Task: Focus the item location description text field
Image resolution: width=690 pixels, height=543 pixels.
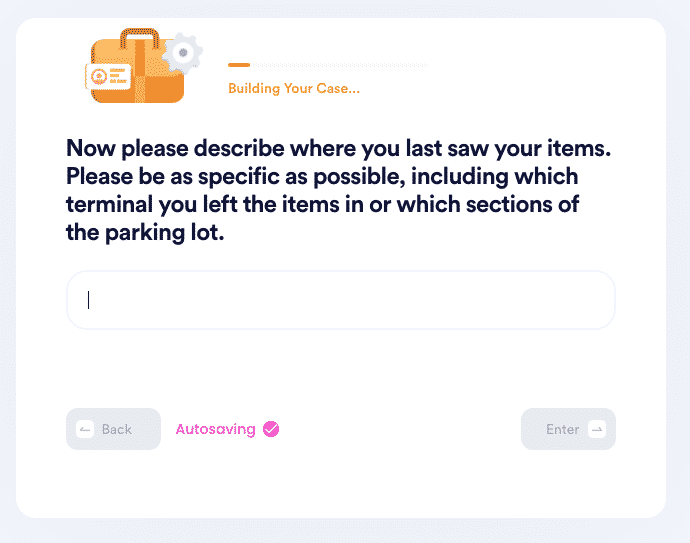Action: pos(341,300)
